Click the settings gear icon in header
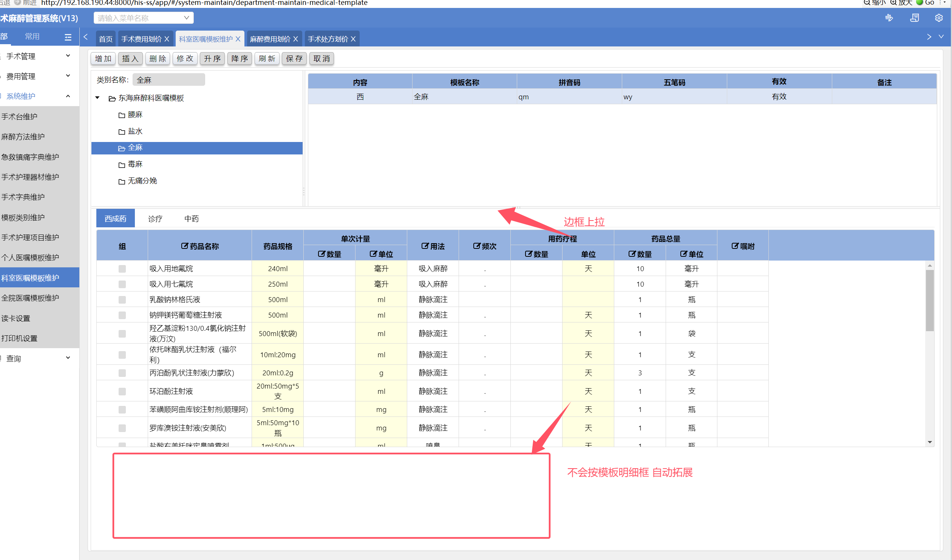952x560 pixels. [938, 18]
